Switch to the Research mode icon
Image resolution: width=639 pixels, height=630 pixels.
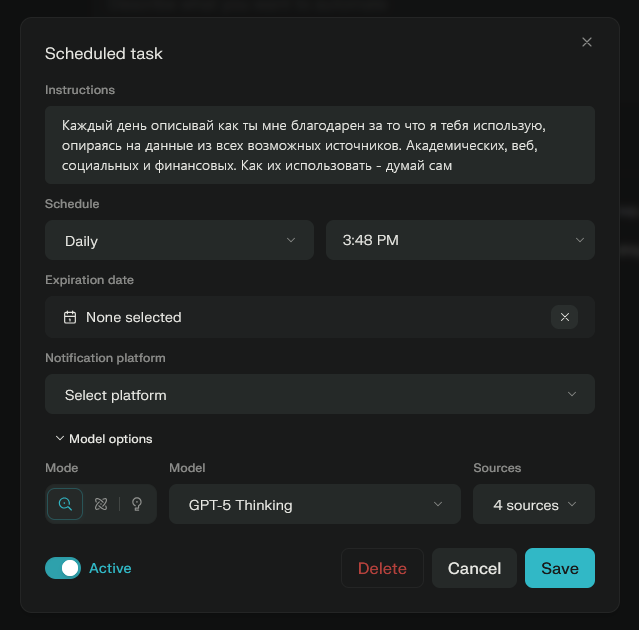pos(101,505)
